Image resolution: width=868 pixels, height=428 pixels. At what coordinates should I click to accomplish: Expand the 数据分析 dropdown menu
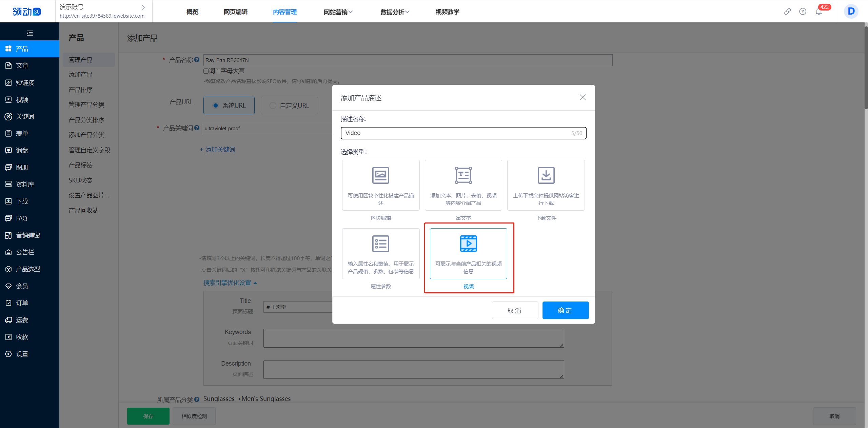click(395, 12)
